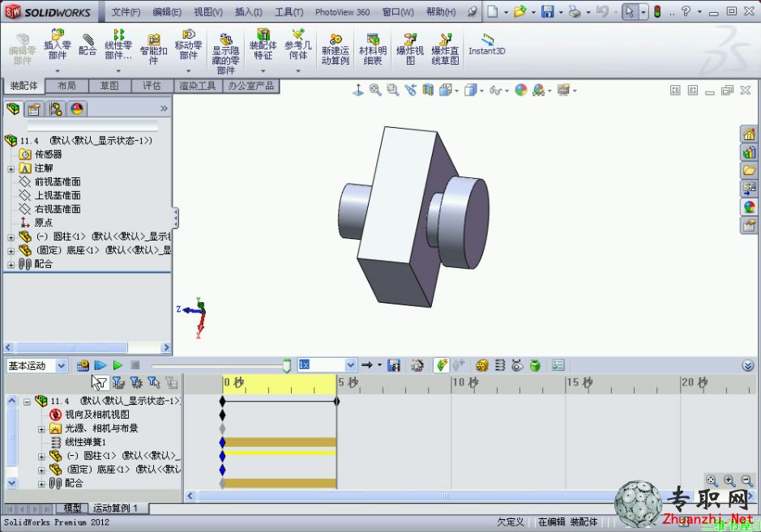Open FeatureManager design tree tab icon

(x=14, y=109)
